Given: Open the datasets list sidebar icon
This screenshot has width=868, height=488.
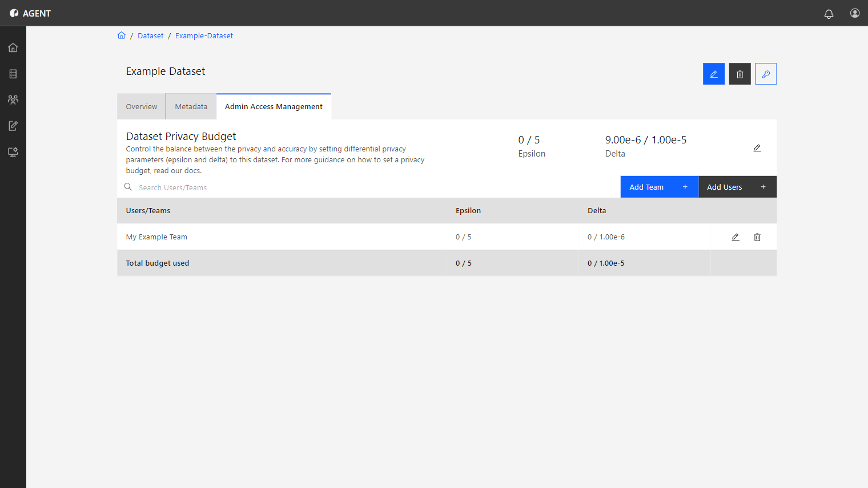Looking at the screenshot, I should (x=13, y=74).
